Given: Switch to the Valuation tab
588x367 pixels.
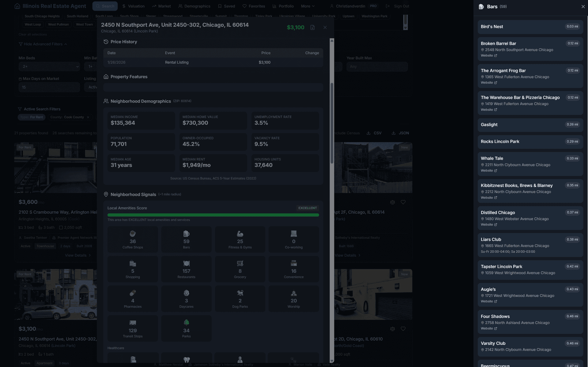Looking at the screenshot, I should tap(133, 6).
